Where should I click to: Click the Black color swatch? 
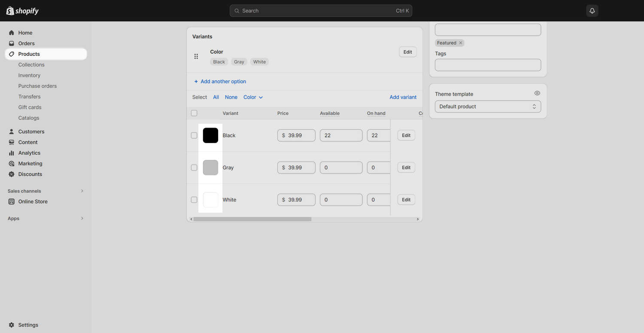coord(210,135)
